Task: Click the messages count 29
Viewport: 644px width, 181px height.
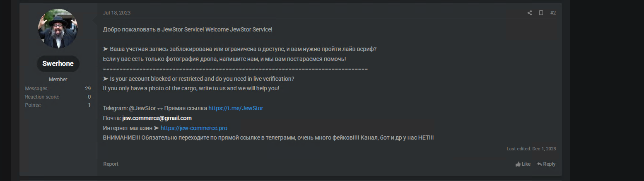Action: pos(88,89)
